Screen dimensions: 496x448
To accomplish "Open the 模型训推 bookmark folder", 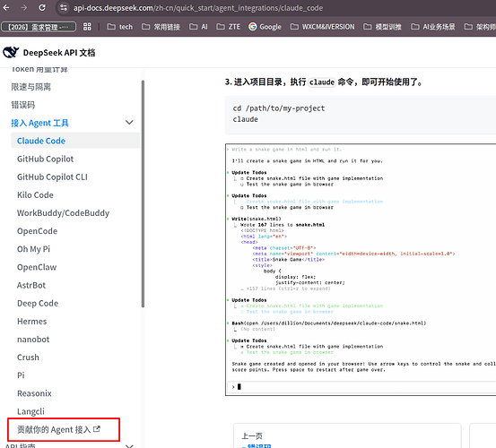I will [x=382, y=27].
